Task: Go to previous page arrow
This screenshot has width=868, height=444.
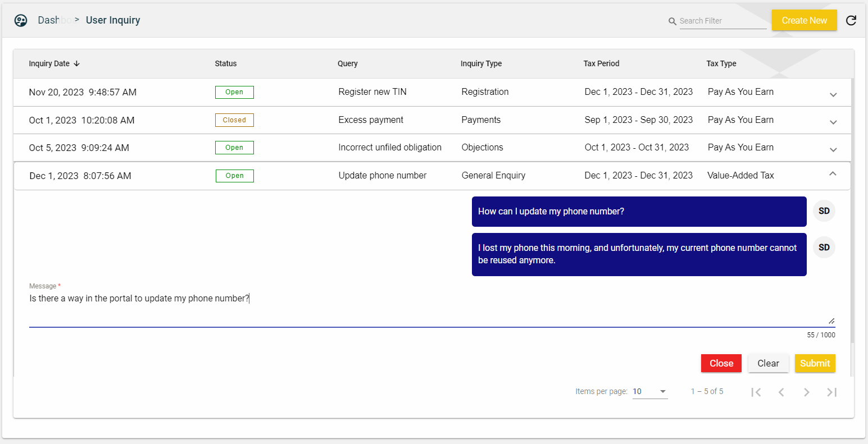Action: coord(781,392)
